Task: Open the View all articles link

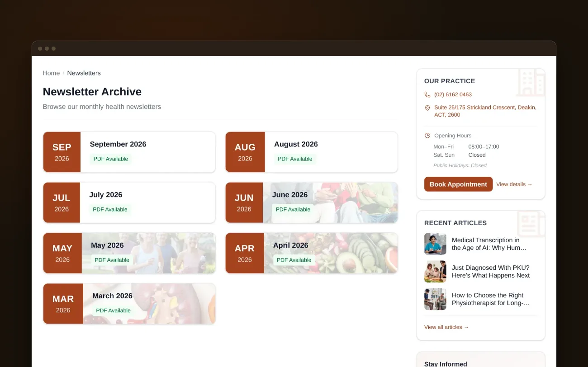Action: (x=446, y=327)
